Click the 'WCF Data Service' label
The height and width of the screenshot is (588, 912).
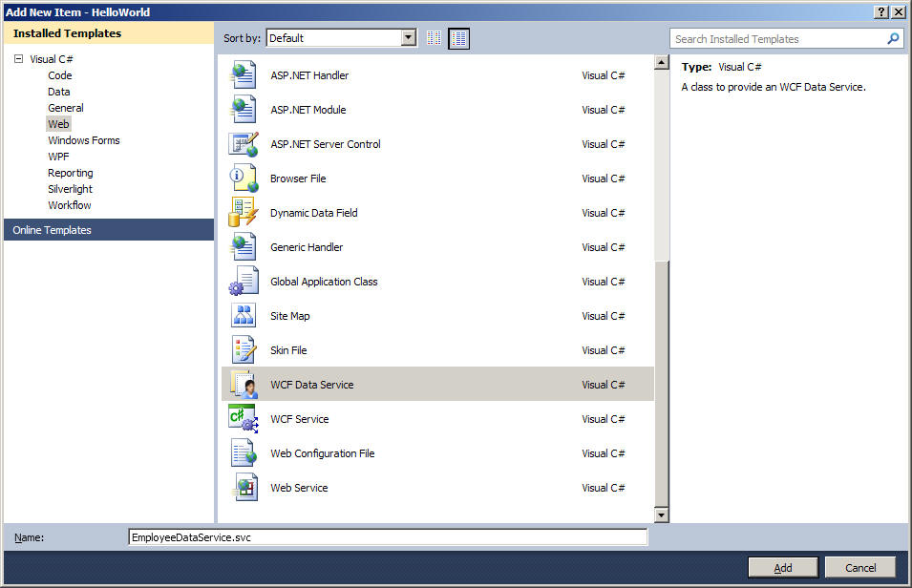(x=311, y=384)
